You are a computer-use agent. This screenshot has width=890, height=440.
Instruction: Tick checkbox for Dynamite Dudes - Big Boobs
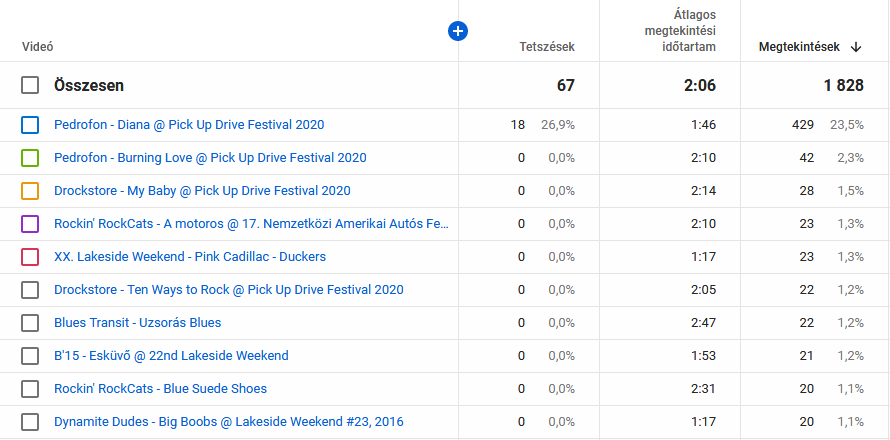point(30,422)
